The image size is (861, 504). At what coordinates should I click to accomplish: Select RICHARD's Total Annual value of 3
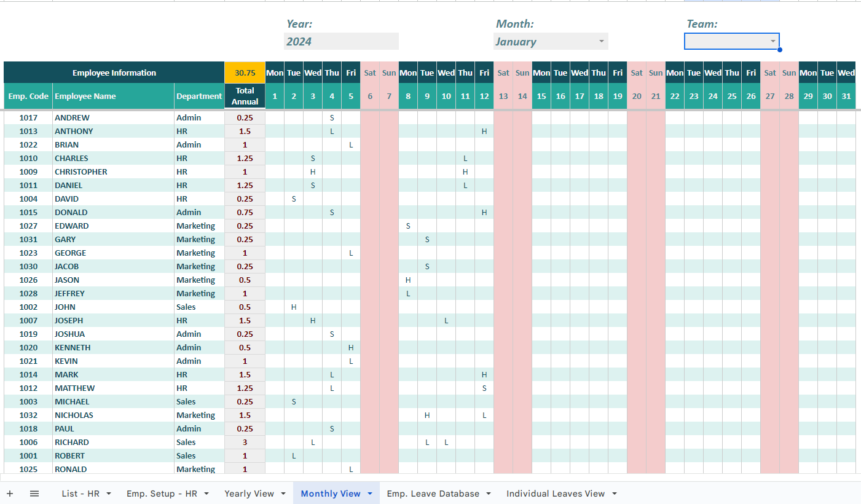click(x=245, y=442)
